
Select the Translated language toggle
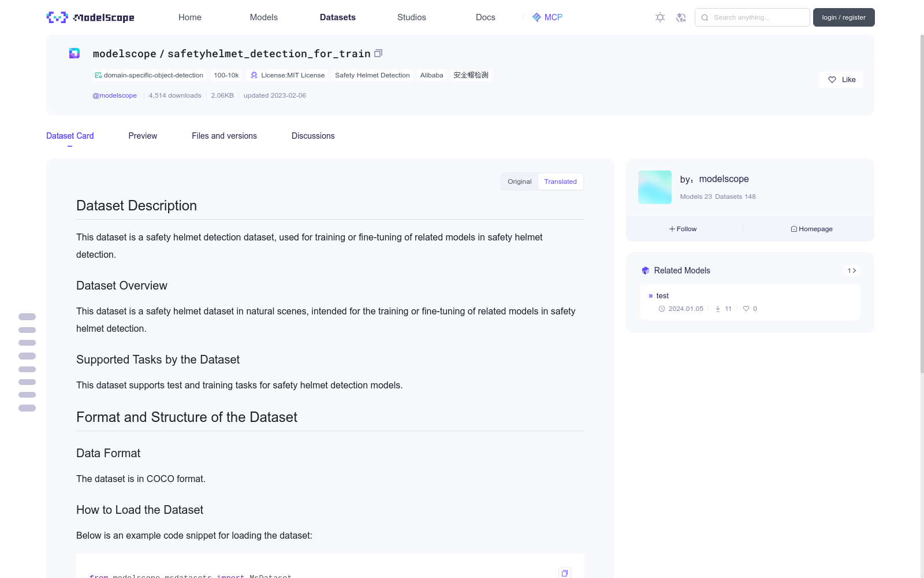[560, 181]
